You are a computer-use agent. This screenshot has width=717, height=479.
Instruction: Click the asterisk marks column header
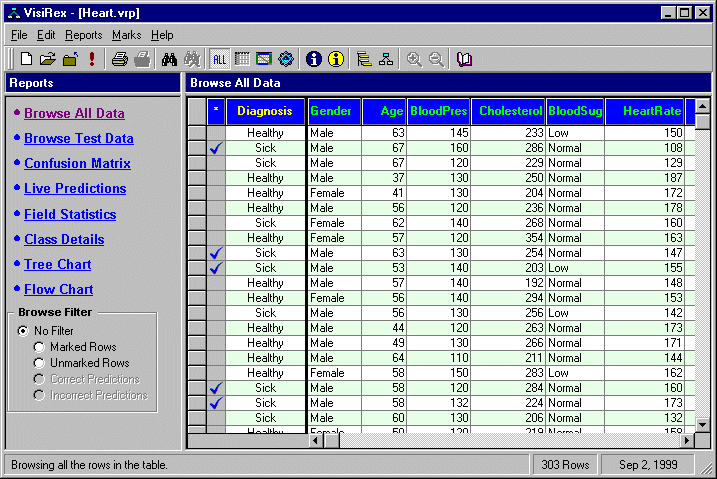(x=216, y=111)
